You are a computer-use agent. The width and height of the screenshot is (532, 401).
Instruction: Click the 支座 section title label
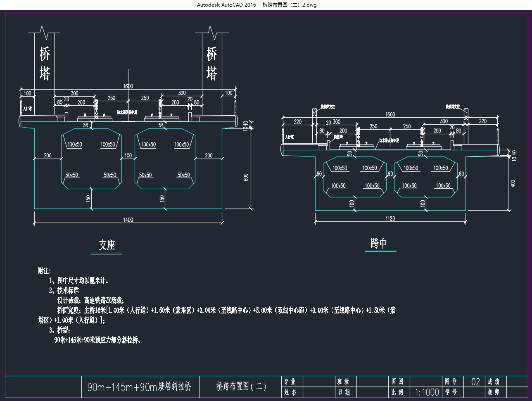pos(107,245)
